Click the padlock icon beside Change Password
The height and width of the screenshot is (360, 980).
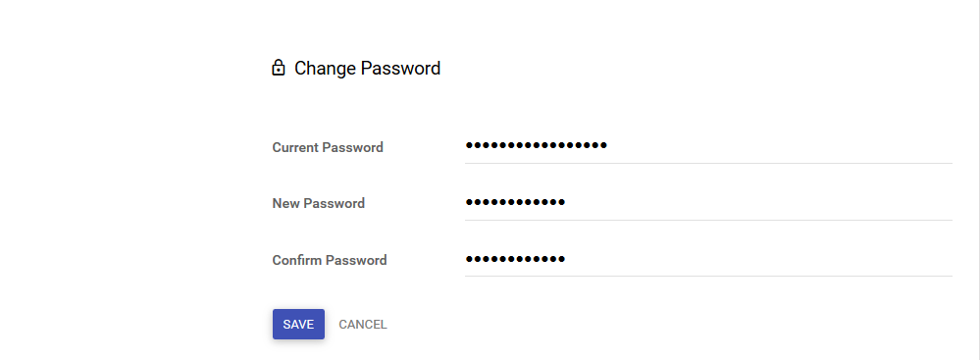point(279,68)
